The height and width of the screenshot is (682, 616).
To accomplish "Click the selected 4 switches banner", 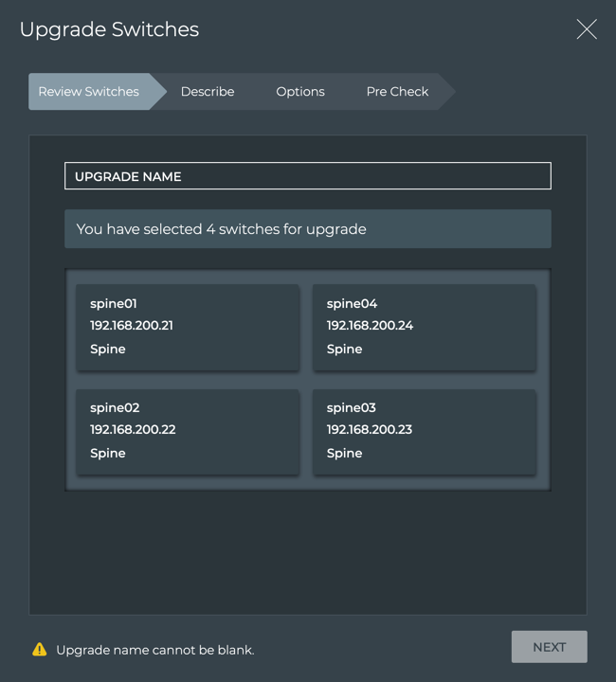I will click(307, 229).
